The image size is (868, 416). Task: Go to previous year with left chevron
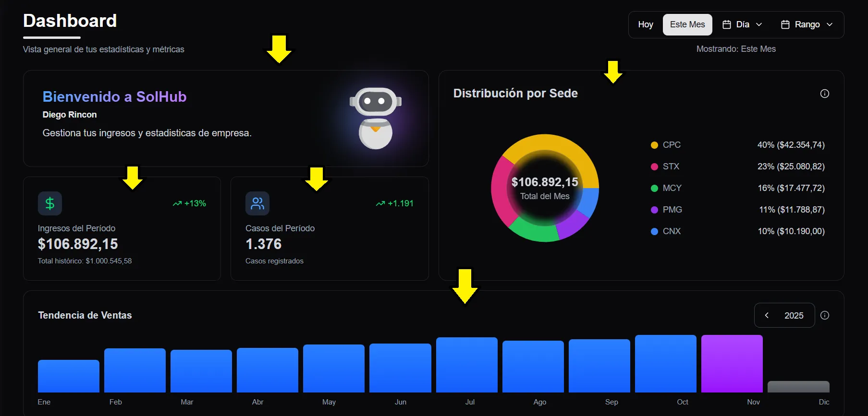pyautogui.click(x=767, y=315)
